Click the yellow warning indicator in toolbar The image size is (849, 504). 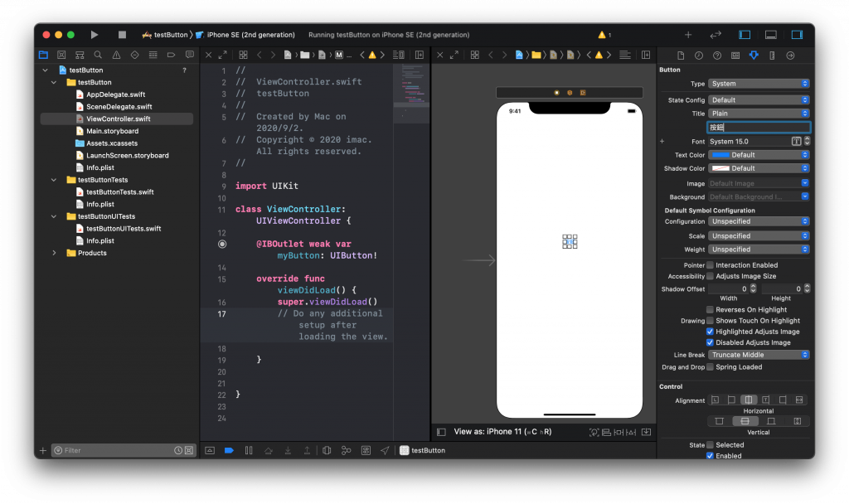click(604, 35)
